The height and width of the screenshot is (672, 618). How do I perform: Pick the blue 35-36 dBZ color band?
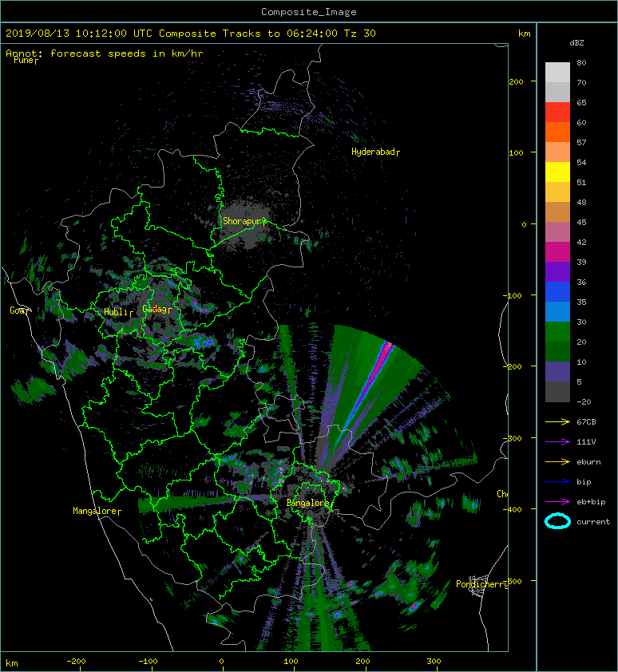click(557, 292)
